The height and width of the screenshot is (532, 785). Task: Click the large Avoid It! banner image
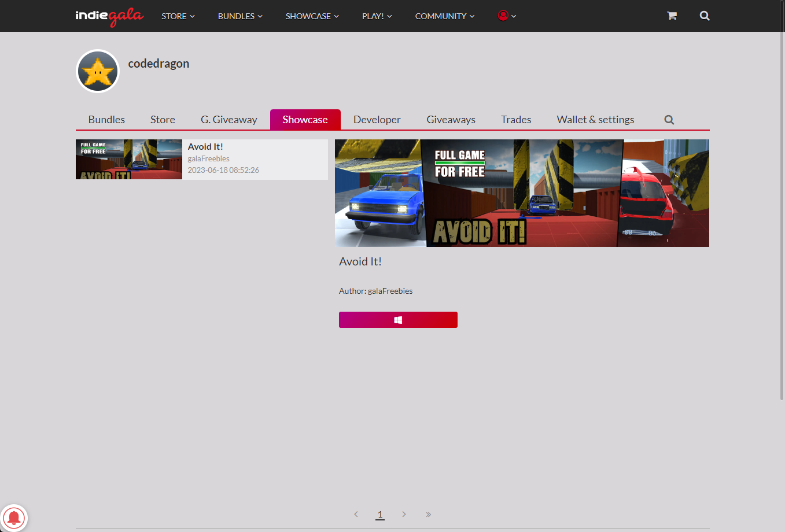click(522, 193)
